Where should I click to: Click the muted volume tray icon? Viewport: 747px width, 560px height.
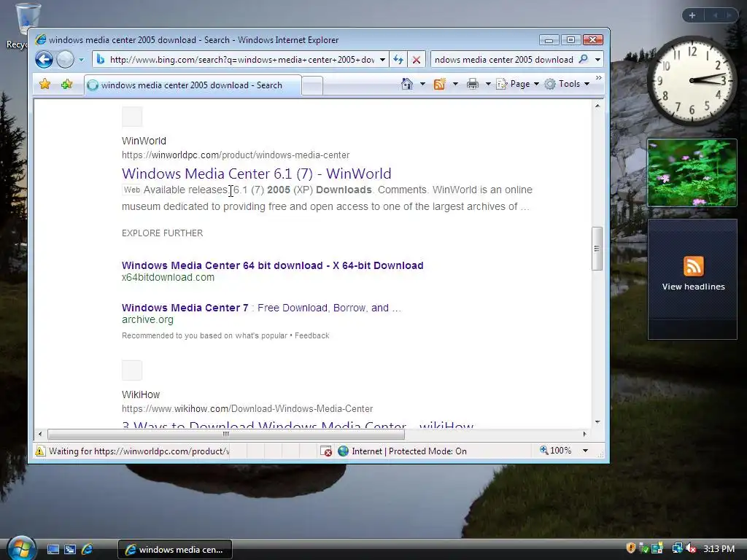[x=691, y=548]
